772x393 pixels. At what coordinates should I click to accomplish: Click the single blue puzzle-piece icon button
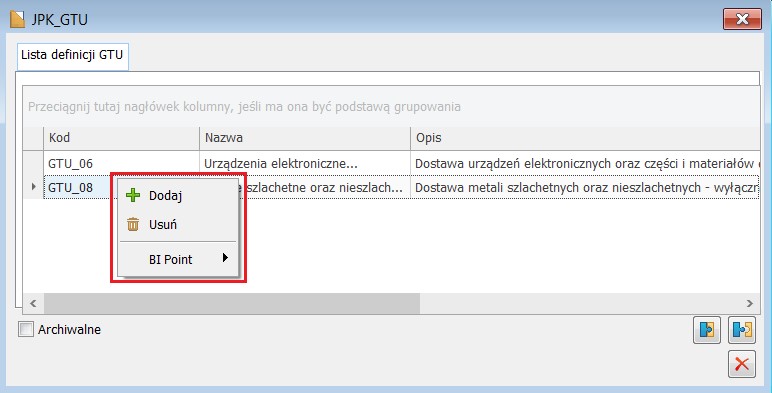(x=707, y=329)
